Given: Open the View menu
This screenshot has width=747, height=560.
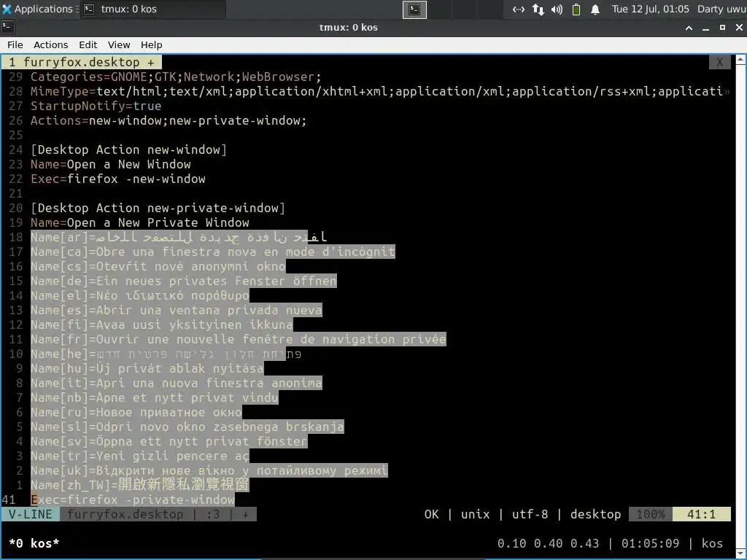Looking at the screenshot, I should click(119, 44).
